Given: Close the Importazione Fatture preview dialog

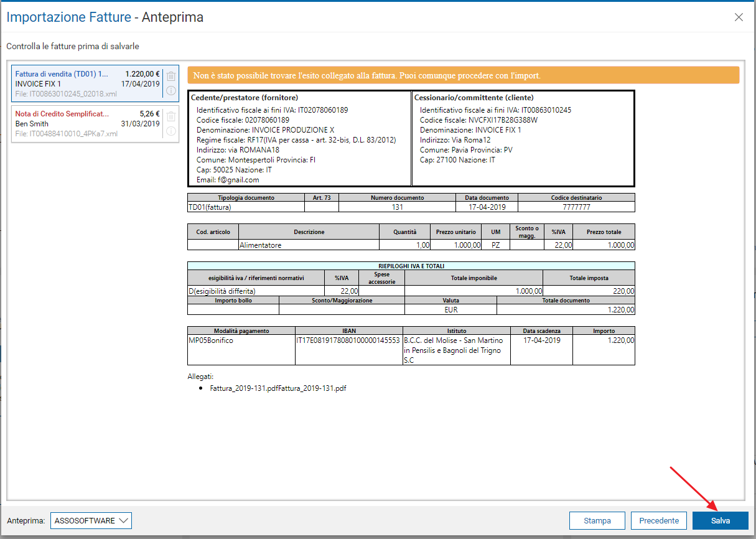Looking at the screenshot, I should 739,17.
